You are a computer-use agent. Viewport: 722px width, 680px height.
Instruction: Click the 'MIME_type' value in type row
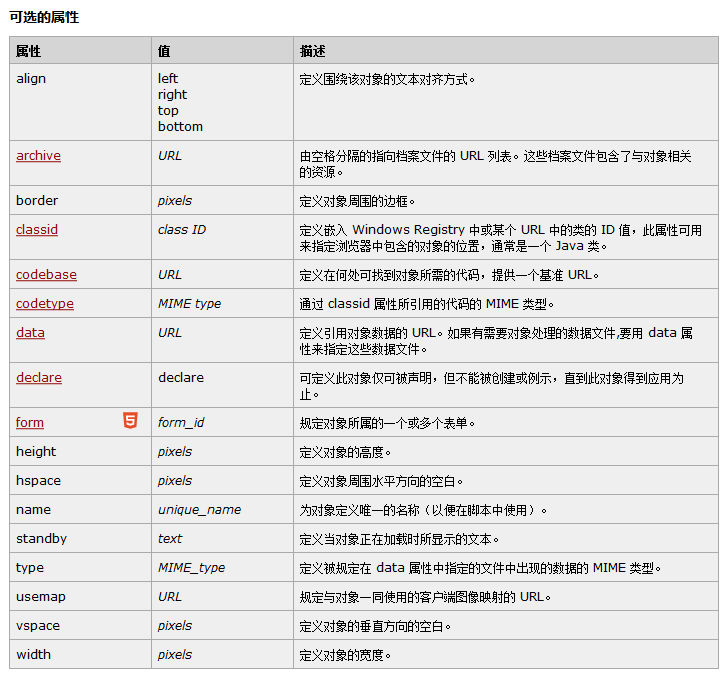[192, 568]
